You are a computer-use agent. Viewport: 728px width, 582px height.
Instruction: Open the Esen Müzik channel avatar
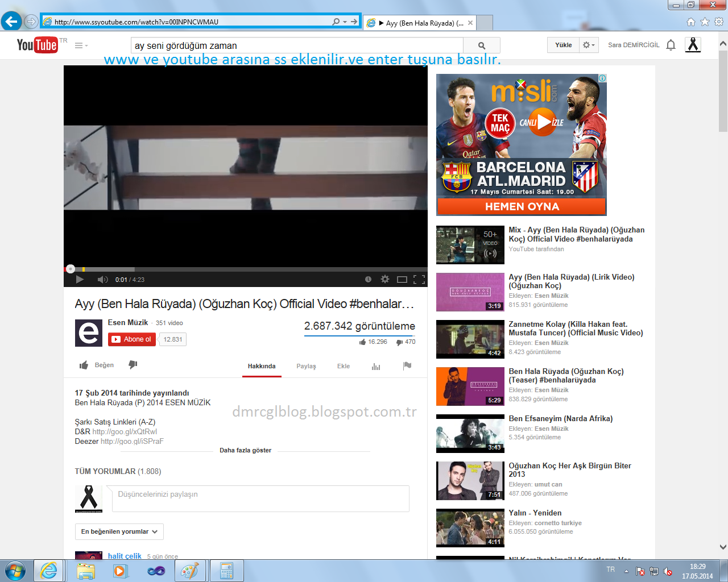[x=89, y=333]
